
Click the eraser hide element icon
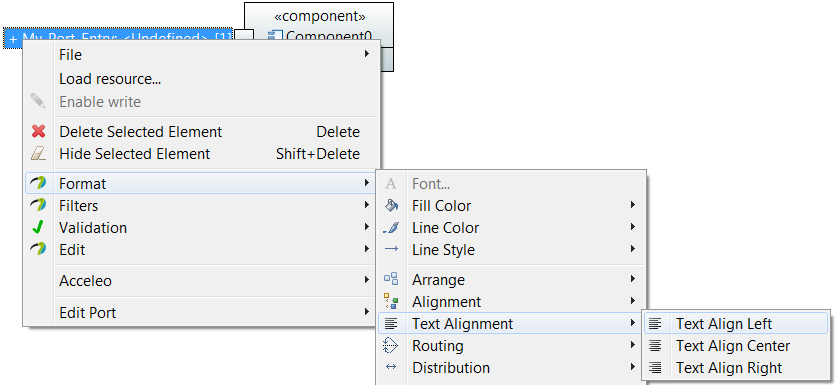pyautogui.click(x=38, y=154)
